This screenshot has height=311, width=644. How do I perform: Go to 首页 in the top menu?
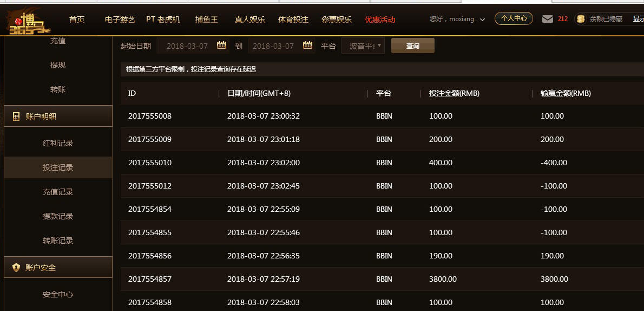point(77,20)
